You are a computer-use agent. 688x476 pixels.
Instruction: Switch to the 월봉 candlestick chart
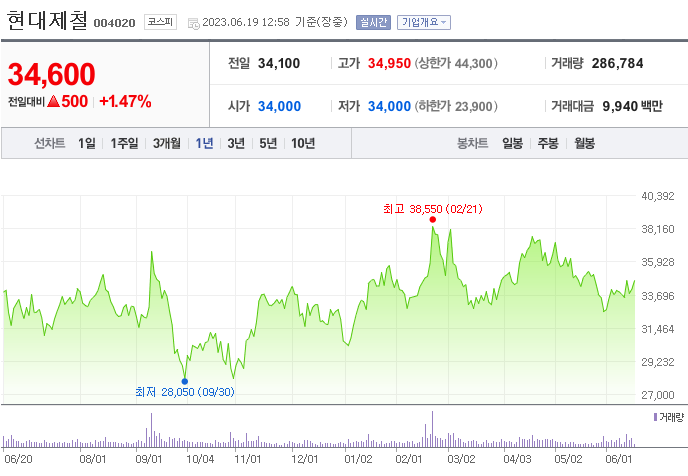[x=584, y=143]
